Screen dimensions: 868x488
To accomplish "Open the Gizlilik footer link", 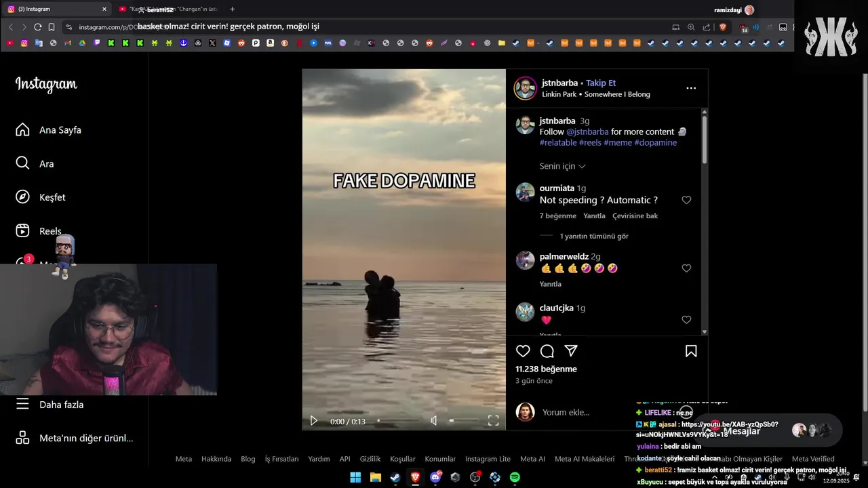I will point(370,459).
